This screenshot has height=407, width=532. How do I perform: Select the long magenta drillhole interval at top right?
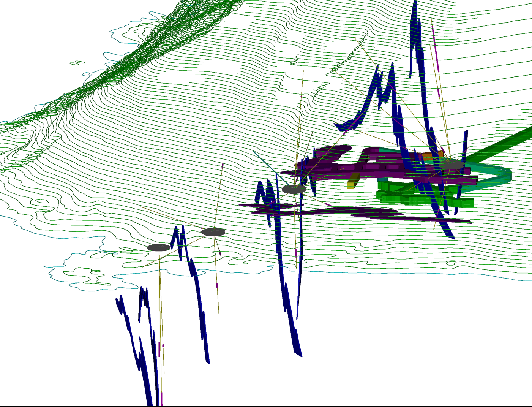pyautogui.click(x=436, y=48)
